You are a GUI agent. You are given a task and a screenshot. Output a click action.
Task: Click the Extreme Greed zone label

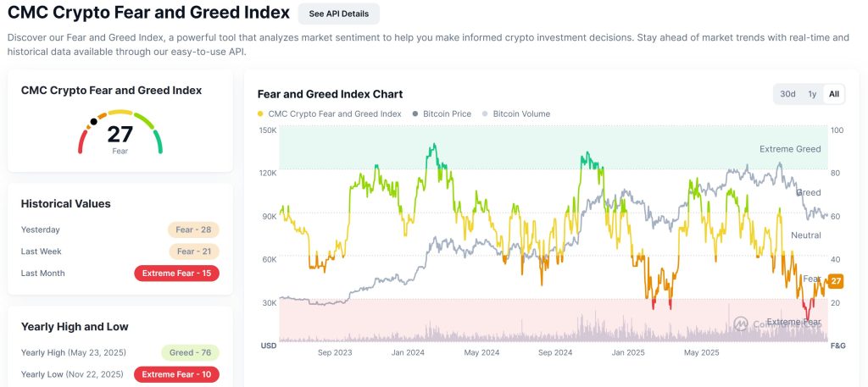pyautogui.click(x=790, y=149)
